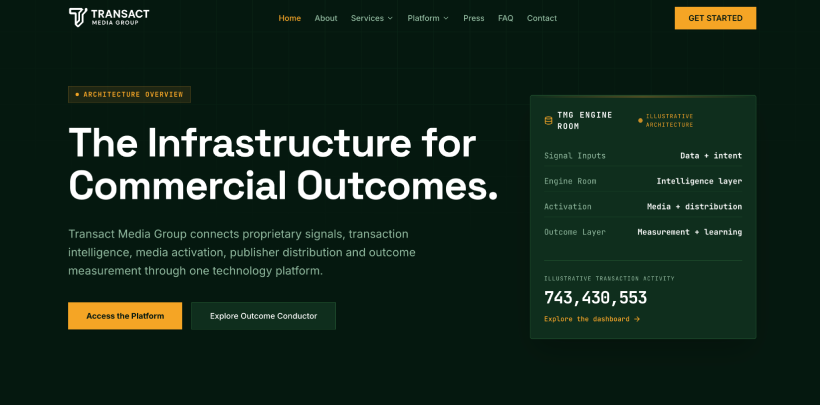The image size is (820, 405).
Task: Click Explore Outcome Conductor button
Action: click(264, 316)
